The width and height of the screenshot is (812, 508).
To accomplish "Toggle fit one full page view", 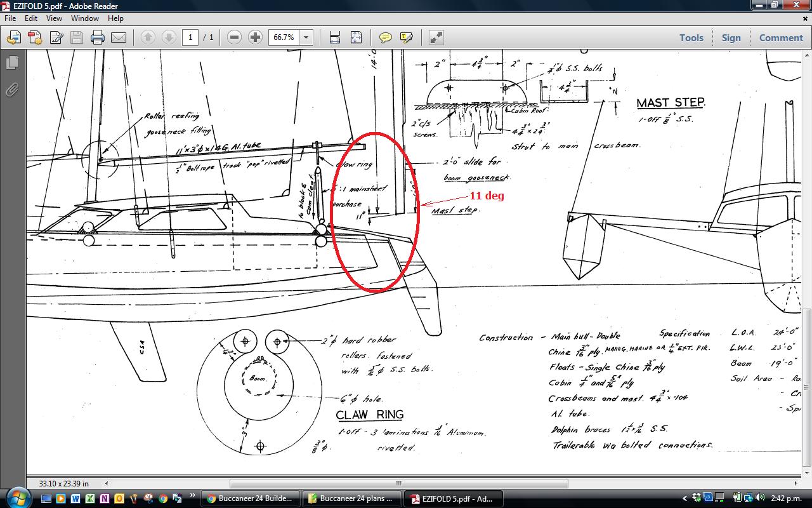I will [356, 37].
